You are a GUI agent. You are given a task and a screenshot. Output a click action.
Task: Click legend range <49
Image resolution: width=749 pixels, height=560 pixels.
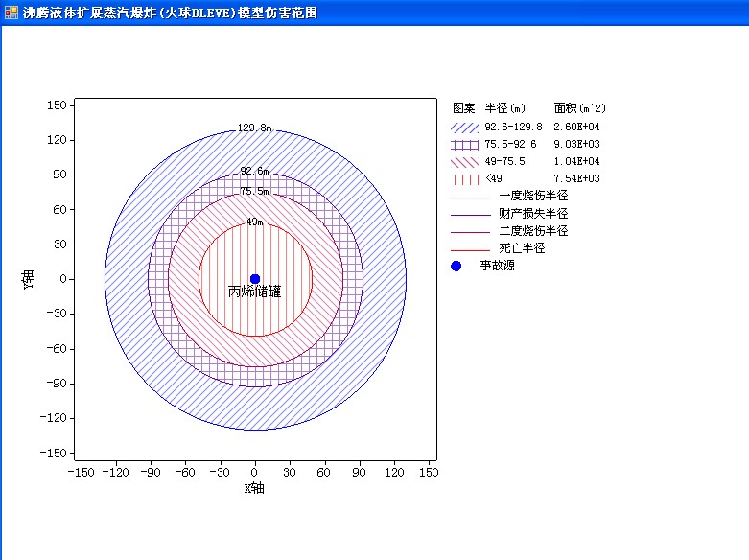tap(494, 178)
